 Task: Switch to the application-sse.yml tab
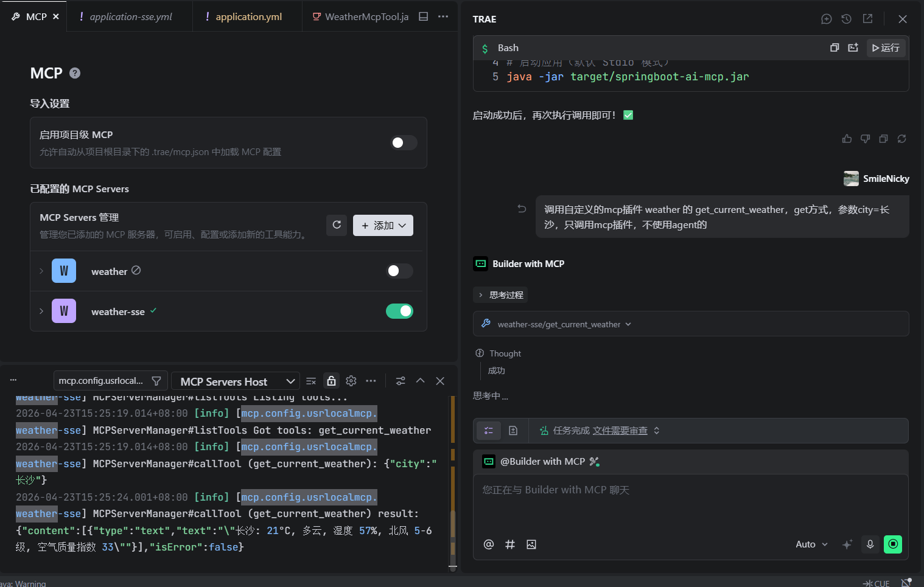click(131, 16)
